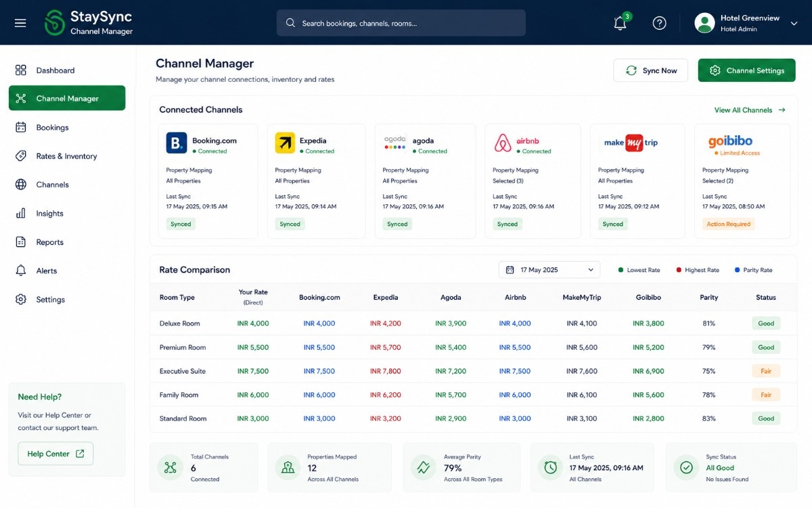This screenshot has width=812, height=508.
Task: Focus the search bookings field
Action: (401, 23)
